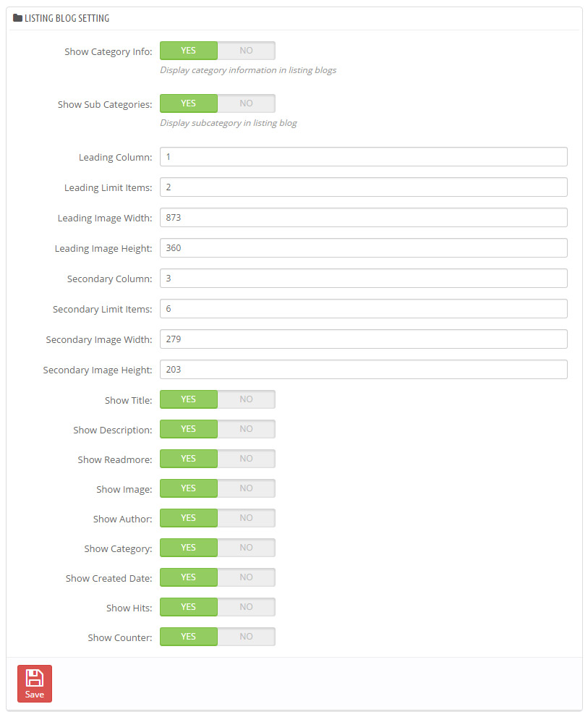This screenshot has height=717, width=588.
Task: Select YES for Show Image
Action: [x=188, y=488]
